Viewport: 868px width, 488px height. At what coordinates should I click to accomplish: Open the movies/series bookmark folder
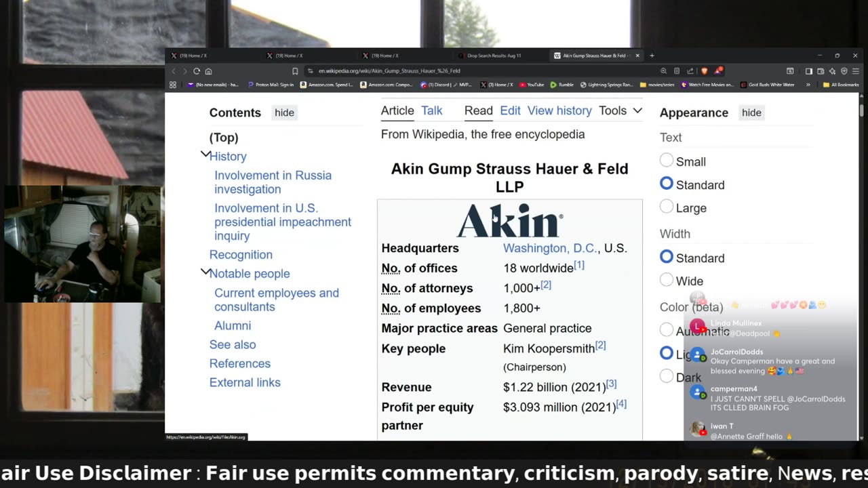(x=656, y=85)
